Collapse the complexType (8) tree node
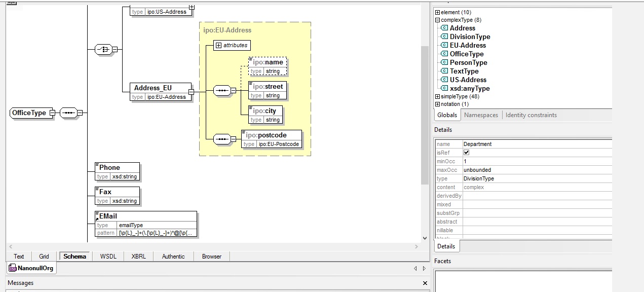Screen dimensions: 644x292 [x=437, y=20]
